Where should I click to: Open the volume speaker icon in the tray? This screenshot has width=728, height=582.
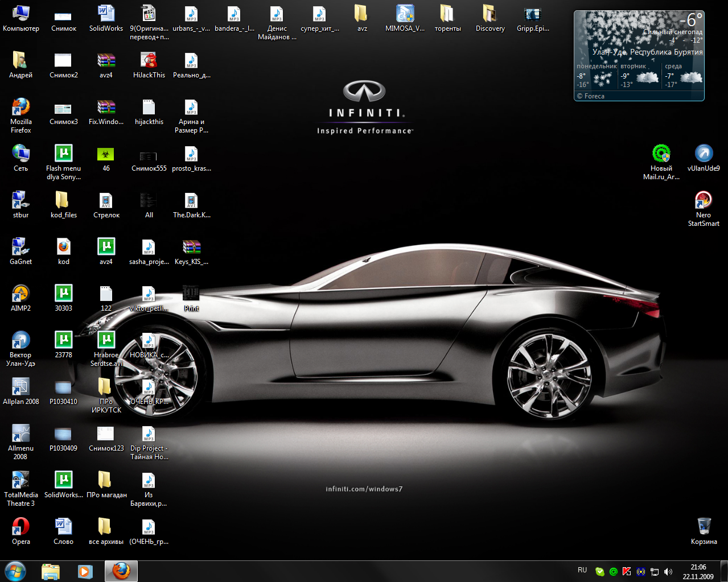pos(668,572)
